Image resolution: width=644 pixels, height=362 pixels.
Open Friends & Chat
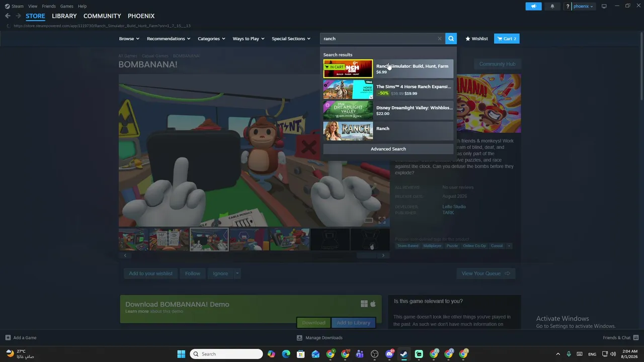pyautogui.click(x=621, y=338)
